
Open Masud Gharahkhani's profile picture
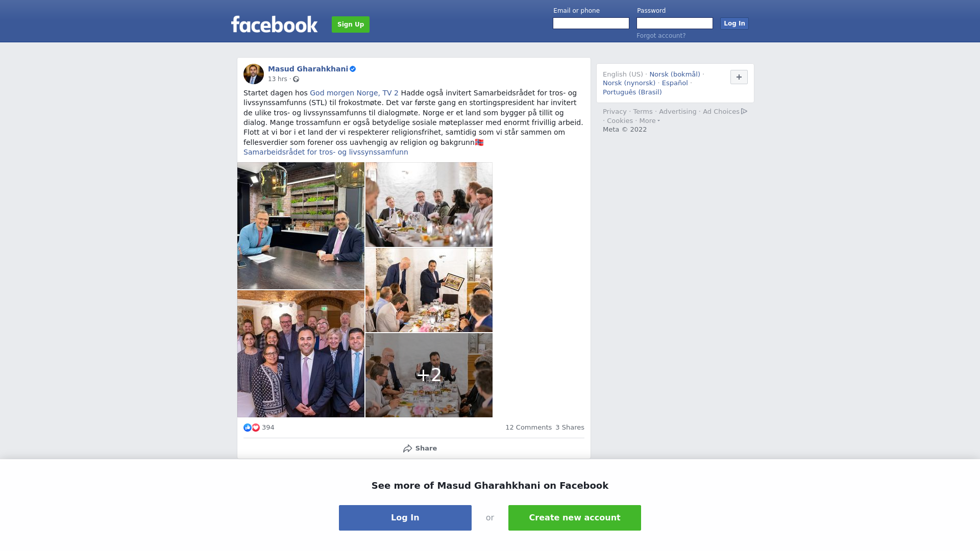[x=254, y=74]
